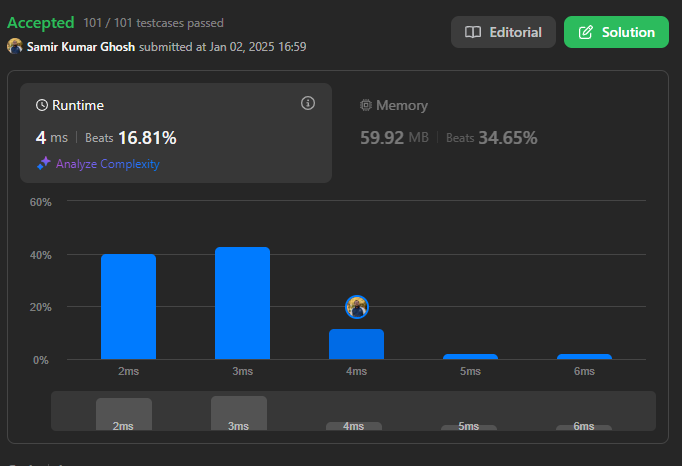Click the 4ms bar in the chart
Screen dimensions: 682x466
356,344
